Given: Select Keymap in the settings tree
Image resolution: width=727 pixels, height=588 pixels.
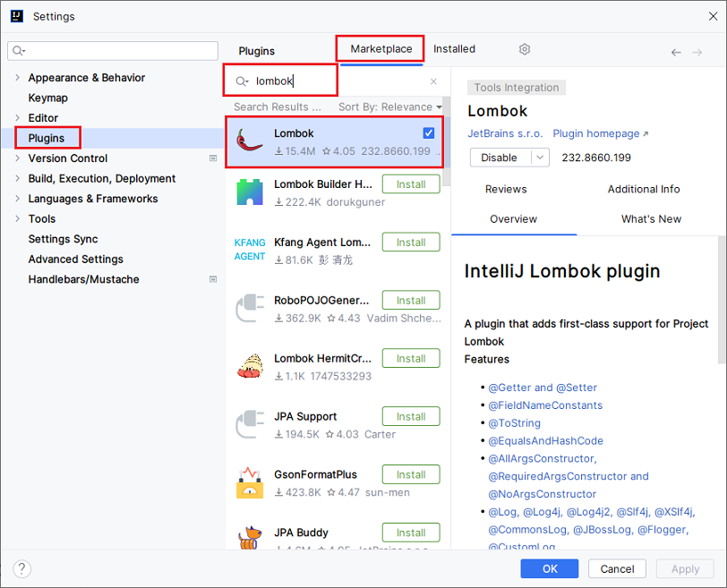Looking at the screenshot, I should pos(47,98).
